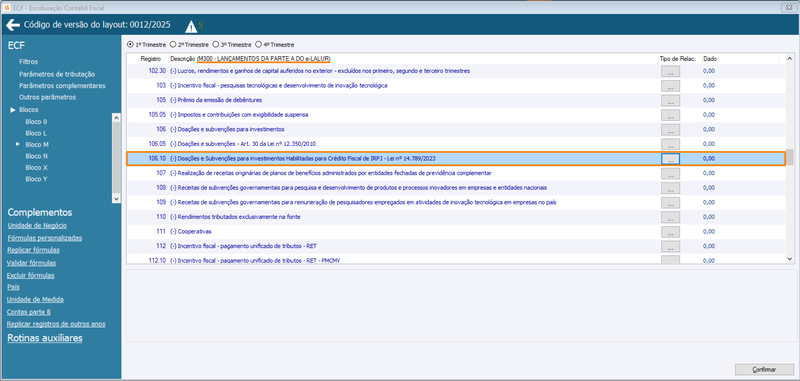
Task: Open the Unidade de Medida link
Action: (x=35, y=299)
